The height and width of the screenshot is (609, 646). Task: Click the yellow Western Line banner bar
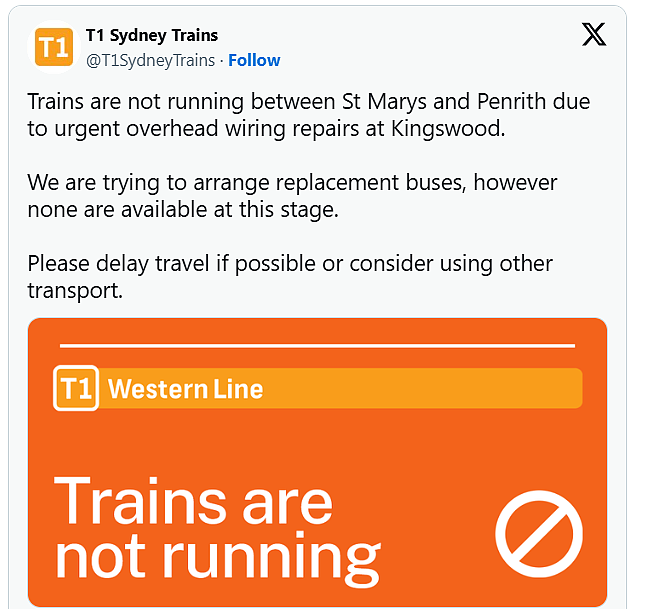click(318, 388)
